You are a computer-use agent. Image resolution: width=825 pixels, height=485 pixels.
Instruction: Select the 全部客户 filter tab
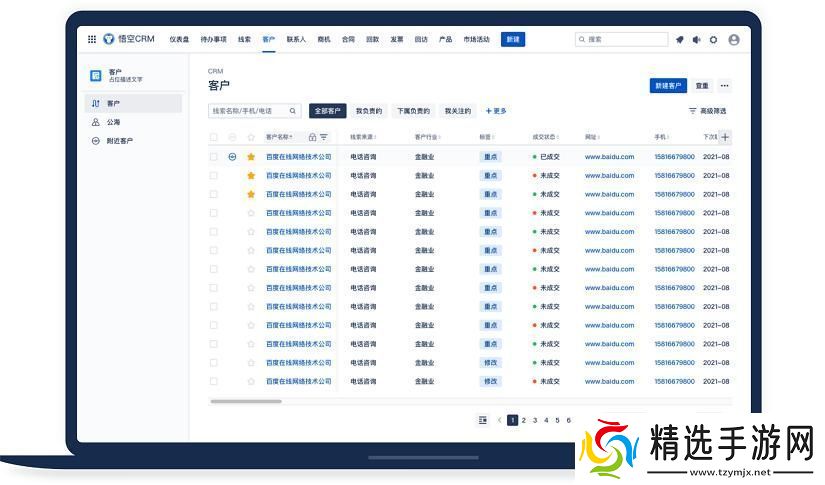point(327,111)
